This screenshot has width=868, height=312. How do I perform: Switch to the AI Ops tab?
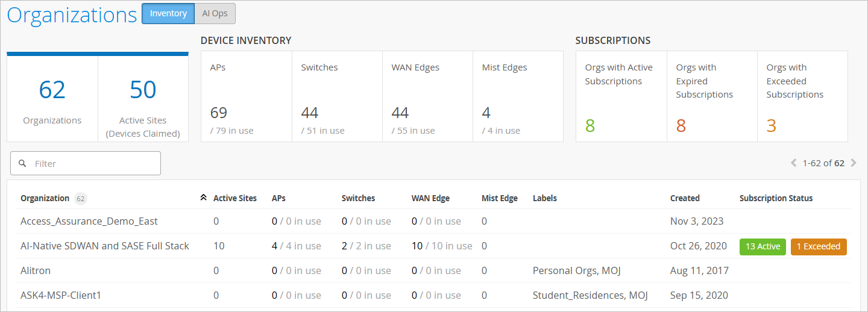point(215,13)
